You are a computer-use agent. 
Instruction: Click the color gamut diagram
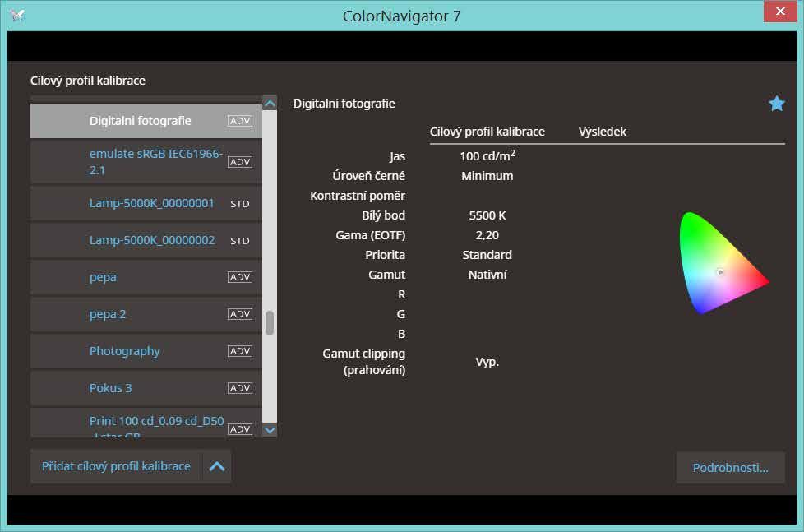[723, 262]
